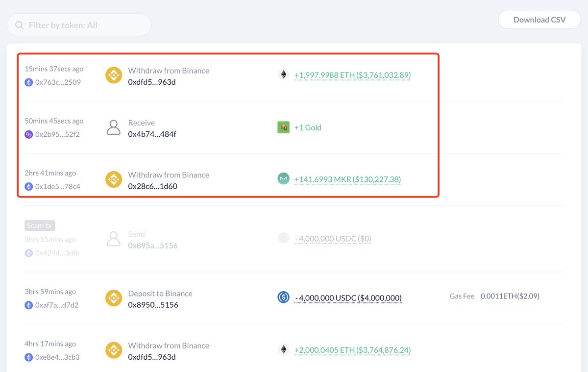This screenshot has width=588, height=372.
Task: Open address 0xdfd5...963d in 4hrs 17mins row
Action: click(152, 357)
